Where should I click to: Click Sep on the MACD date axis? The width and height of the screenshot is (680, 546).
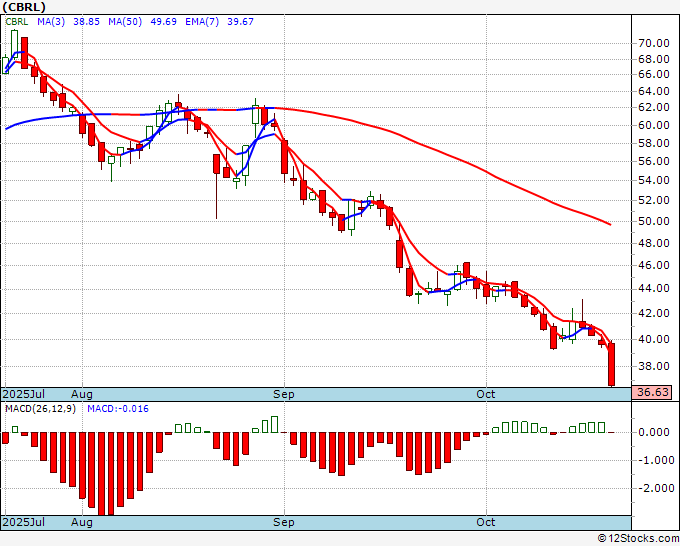pyautogui.click(x=284, y=522)
